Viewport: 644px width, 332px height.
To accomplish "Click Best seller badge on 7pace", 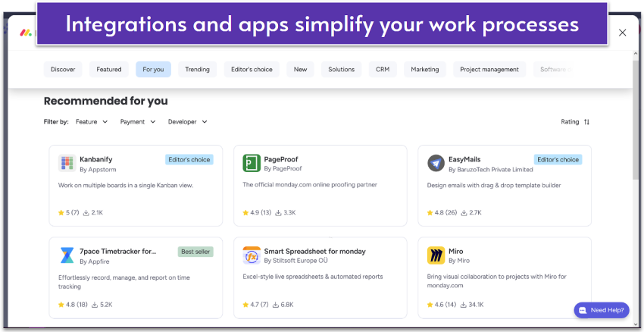I will point(195,252).
